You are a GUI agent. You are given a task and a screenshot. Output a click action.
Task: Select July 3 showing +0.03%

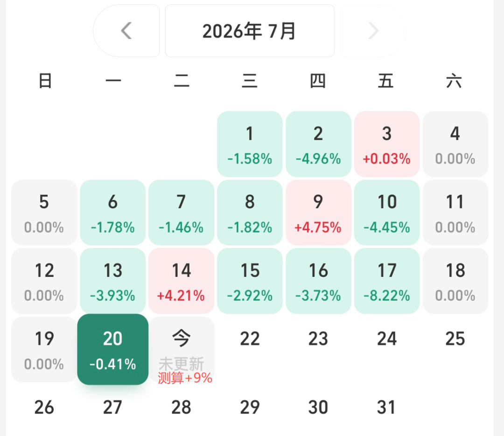click(387, 144)
